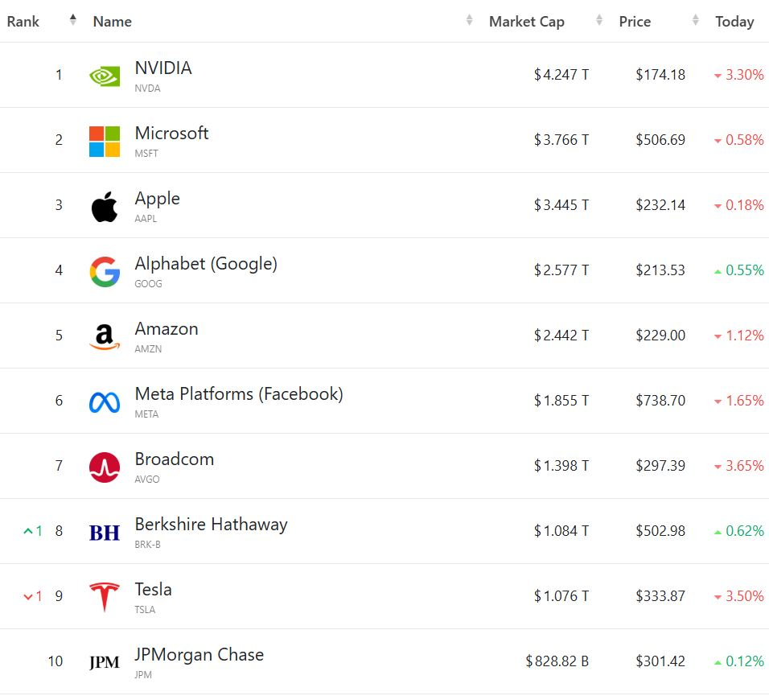Click the Tesla logo icon

(105, 596)
